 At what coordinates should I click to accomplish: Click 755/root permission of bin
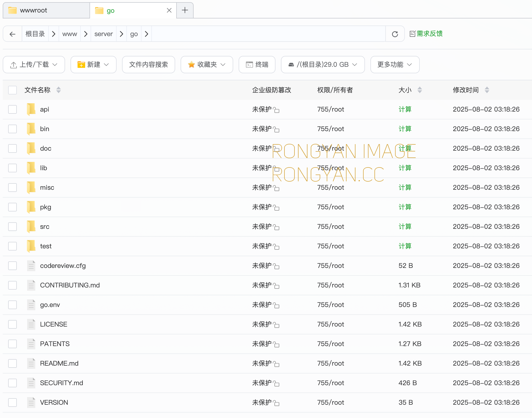331,129
